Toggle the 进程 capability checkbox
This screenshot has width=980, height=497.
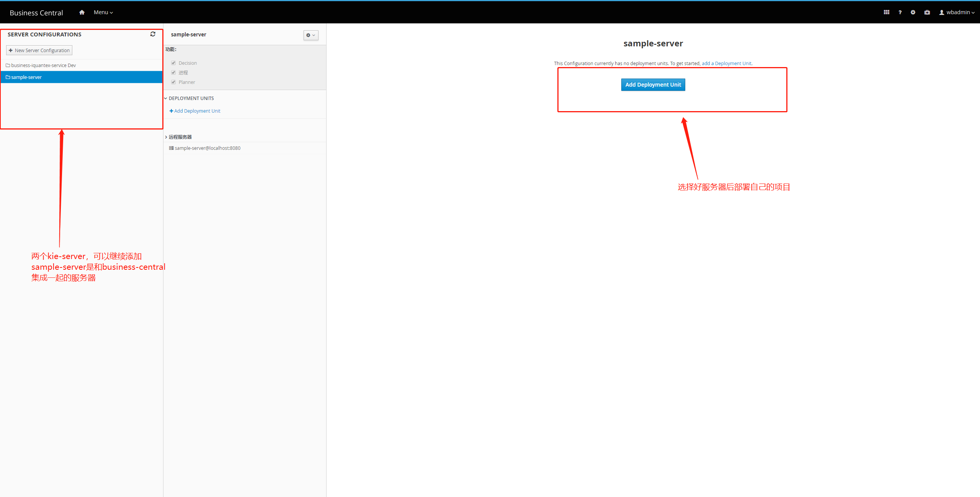click(x=173, y=72)
